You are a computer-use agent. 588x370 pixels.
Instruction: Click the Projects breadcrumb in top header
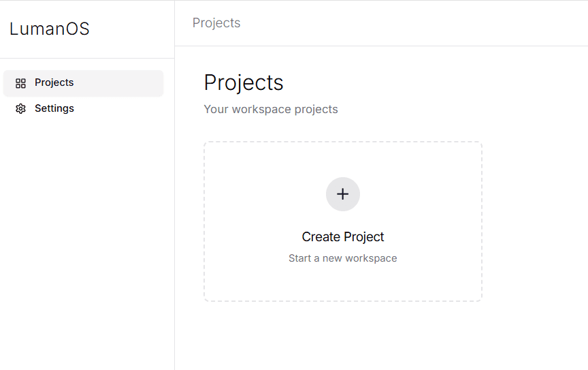[x=216, y=23]
